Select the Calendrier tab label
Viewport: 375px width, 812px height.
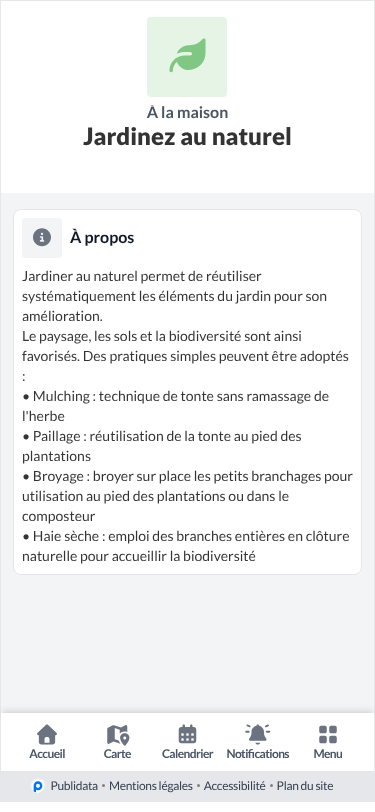[x=188, y=754]
